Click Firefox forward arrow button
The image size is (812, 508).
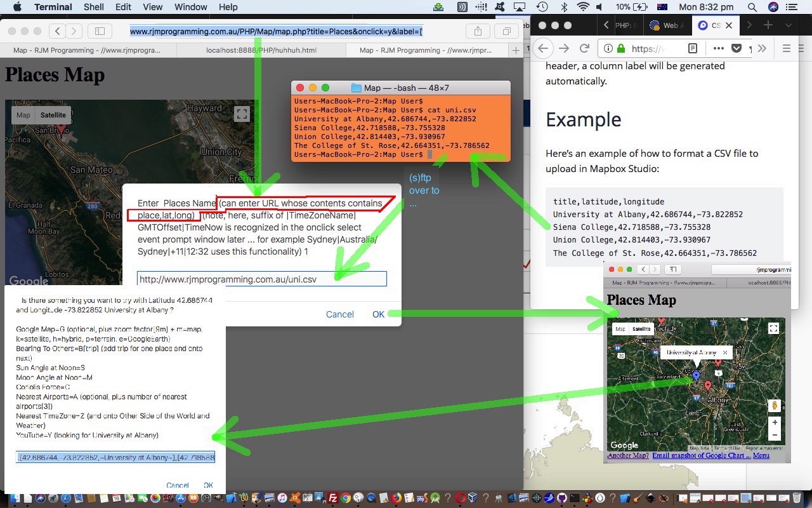tap(563, 48)
